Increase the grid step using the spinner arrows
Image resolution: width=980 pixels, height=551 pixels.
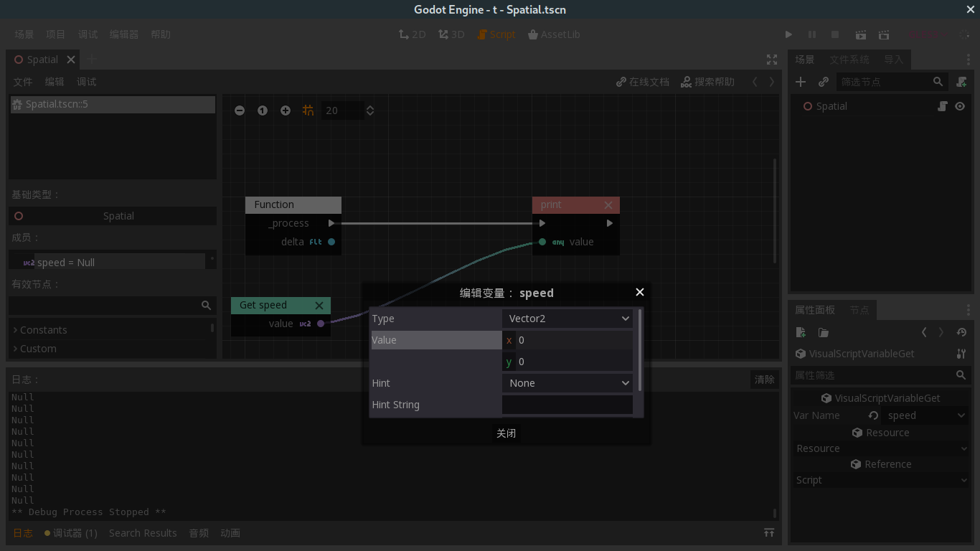[x=370, y=106]
